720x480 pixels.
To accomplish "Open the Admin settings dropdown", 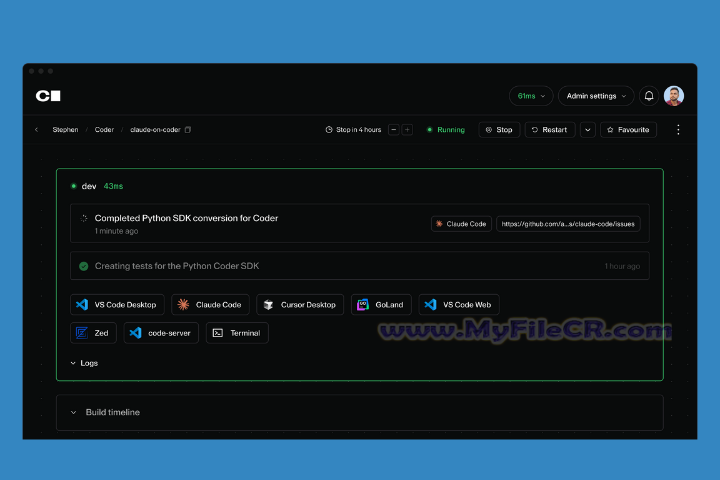I will [596, 96].
